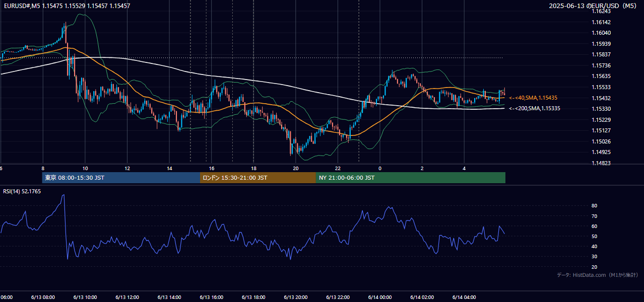Screen dimensions: 644x302
Task: Click price axis value 1.15330
Action: tap(602, 109)
